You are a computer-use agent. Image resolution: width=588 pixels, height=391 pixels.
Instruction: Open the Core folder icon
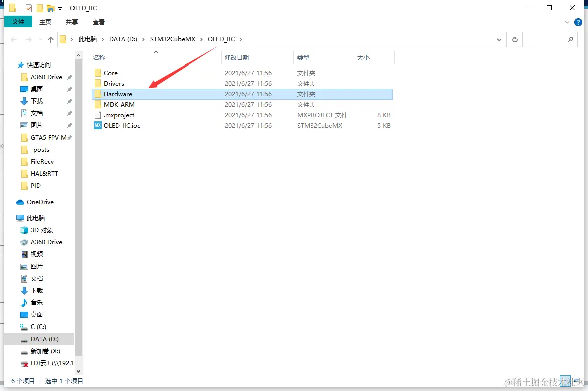point(98,73)
